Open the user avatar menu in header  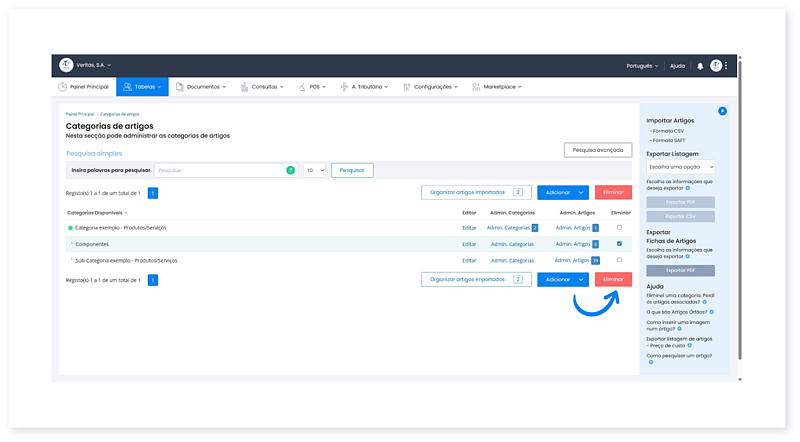pyautogui.click(x=715, y=66)
